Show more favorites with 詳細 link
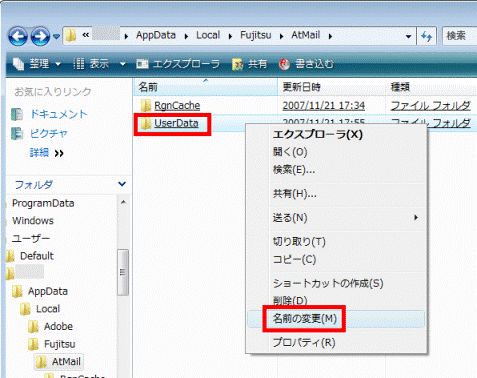This screenshot has height=378, width=477. click(46, 153)
